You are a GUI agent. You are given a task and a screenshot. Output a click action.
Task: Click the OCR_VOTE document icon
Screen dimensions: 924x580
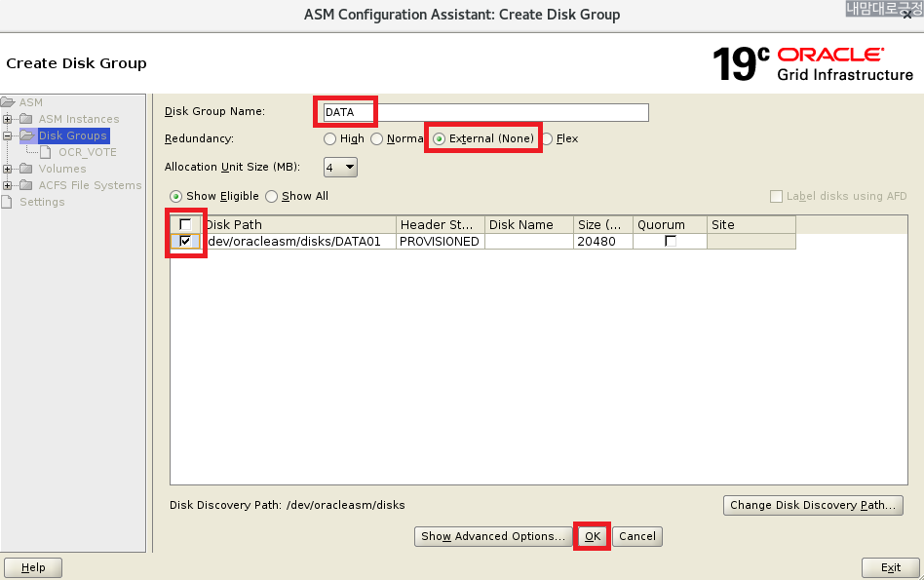[46, 152]
